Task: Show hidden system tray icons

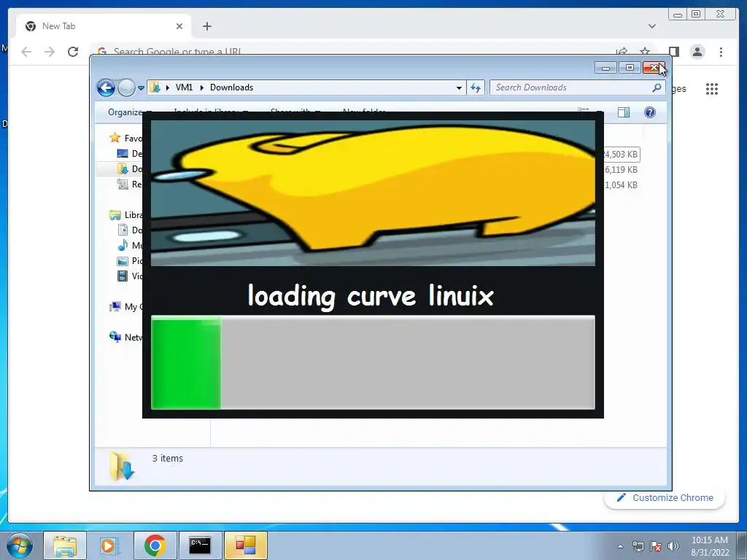Action: tap(620, 546)
